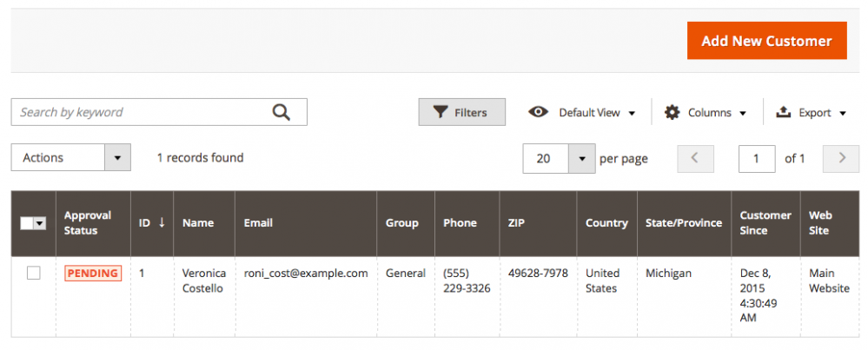This screenshot has height=350, width=868.
Task: Open the mass-select dropdown arrow in header
Action: [40, 223]
